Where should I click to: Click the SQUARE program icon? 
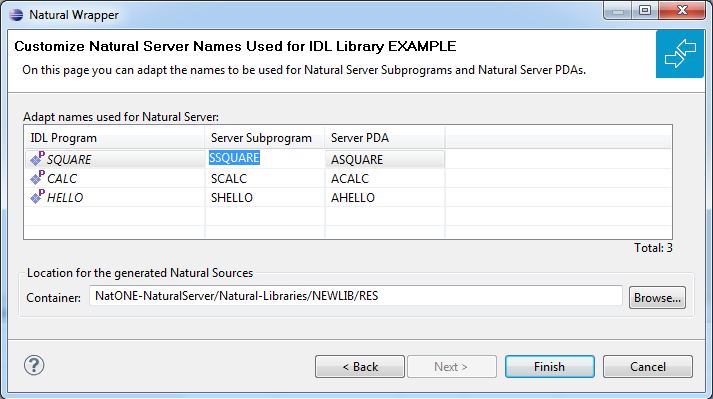37,158
